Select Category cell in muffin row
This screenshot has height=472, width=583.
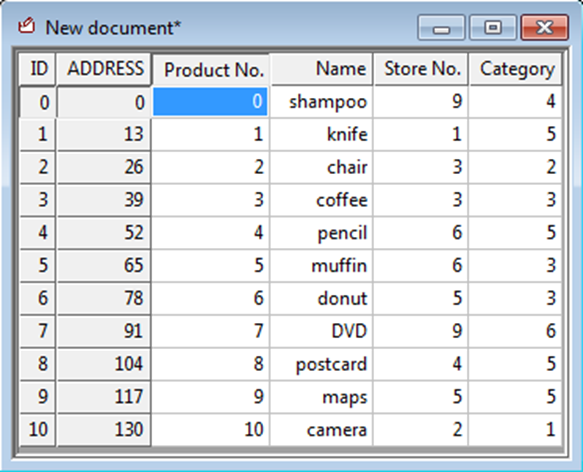point(516,266)
